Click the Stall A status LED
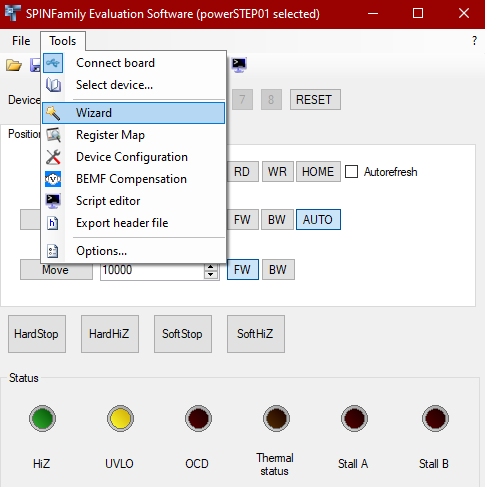Viewport: 485px width, 487px height. coord(354,418)
